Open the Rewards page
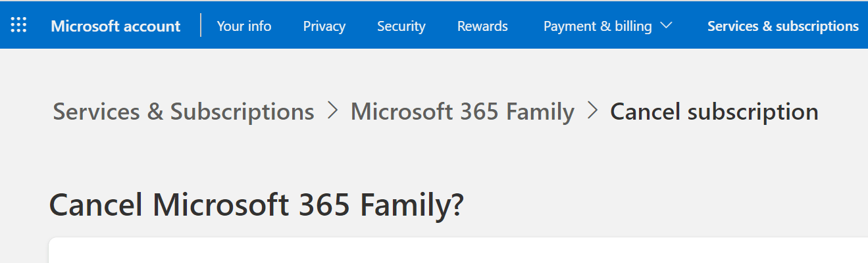This screenshot has height=263, width=868. [x=482, y=26]
